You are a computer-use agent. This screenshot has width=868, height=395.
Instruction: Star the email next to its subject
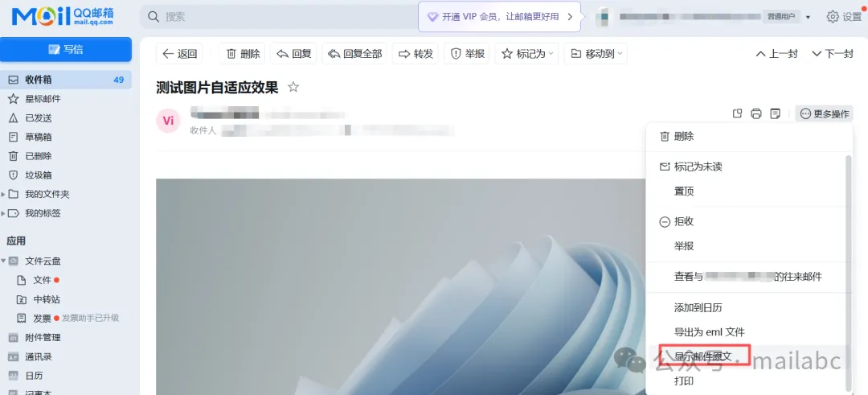coord(293,87)
